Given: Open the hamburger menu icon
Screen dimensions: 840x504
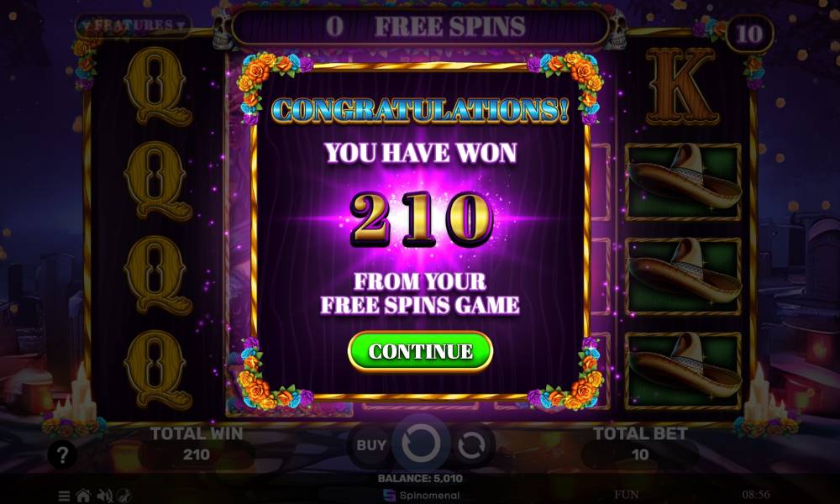Looking at the screenshot, I should tap(64, 496).
